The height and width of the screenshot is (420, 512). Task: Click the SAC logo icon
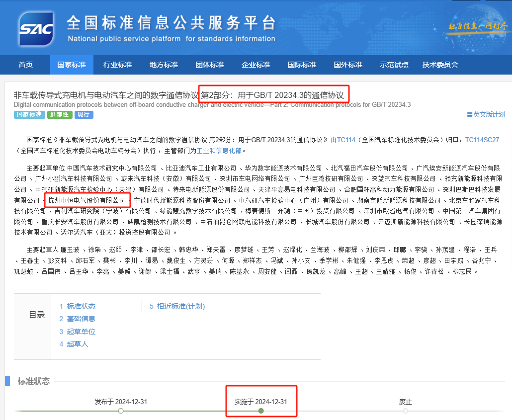(x=36, y=29)
